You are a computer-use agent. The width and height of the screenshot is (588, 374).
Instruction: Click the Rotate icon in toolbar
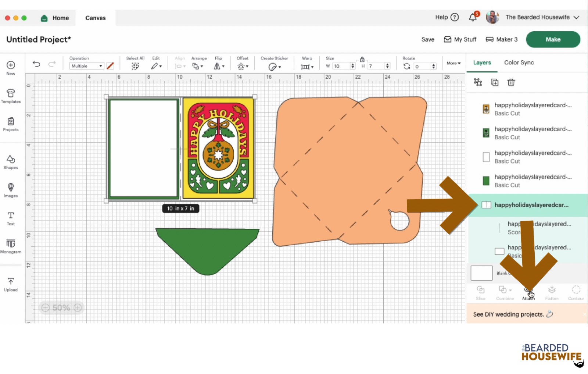point(406,66)
